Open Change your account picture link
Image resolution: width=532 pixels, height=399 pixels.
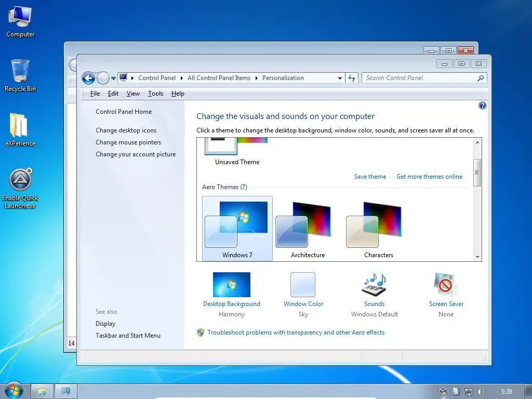pyautogui.click(x=136, y=154)
